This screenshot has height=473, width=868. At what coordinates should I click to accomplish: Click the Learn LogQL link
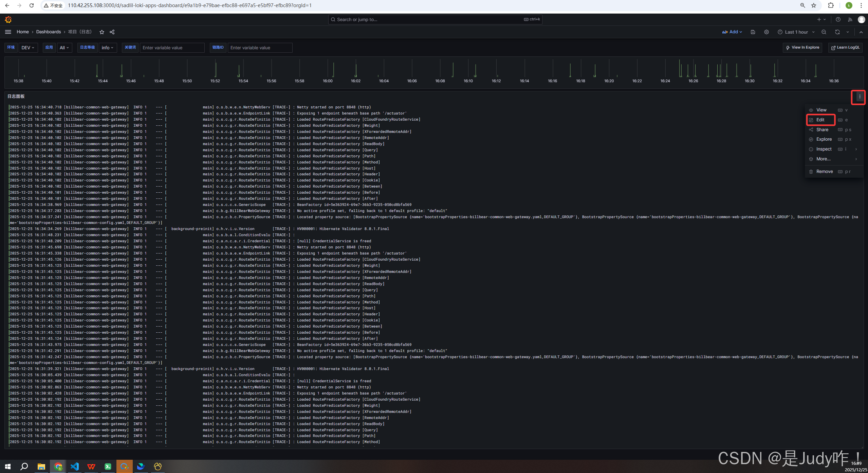click(845, 48)
